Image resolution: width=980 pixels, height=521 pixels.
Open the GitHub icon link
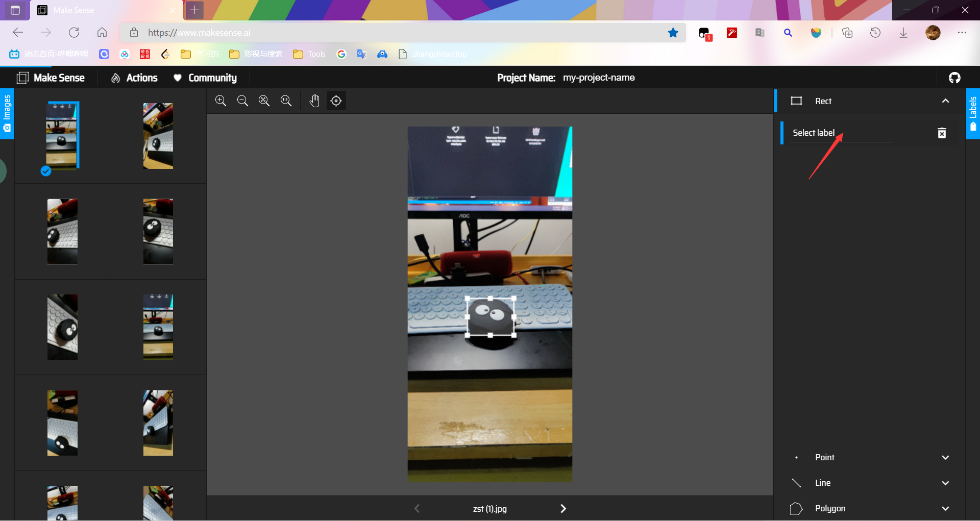point(954,78)
